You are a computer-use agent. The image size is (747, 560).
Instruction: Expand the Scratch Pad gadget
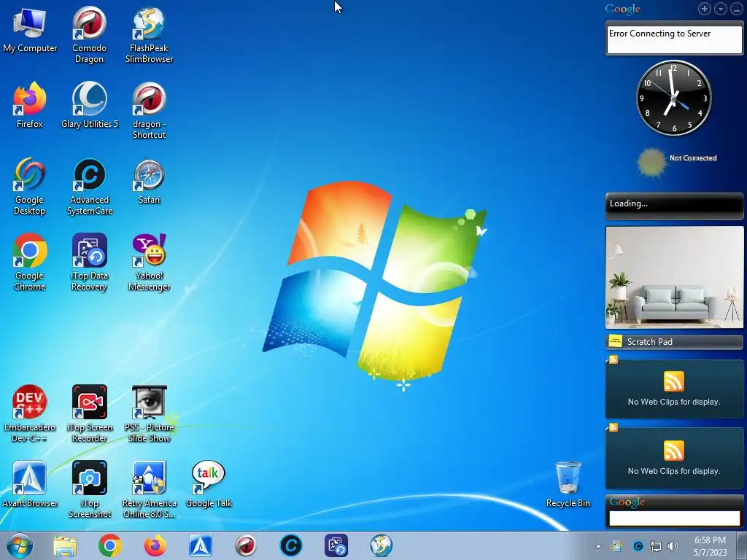674,342
